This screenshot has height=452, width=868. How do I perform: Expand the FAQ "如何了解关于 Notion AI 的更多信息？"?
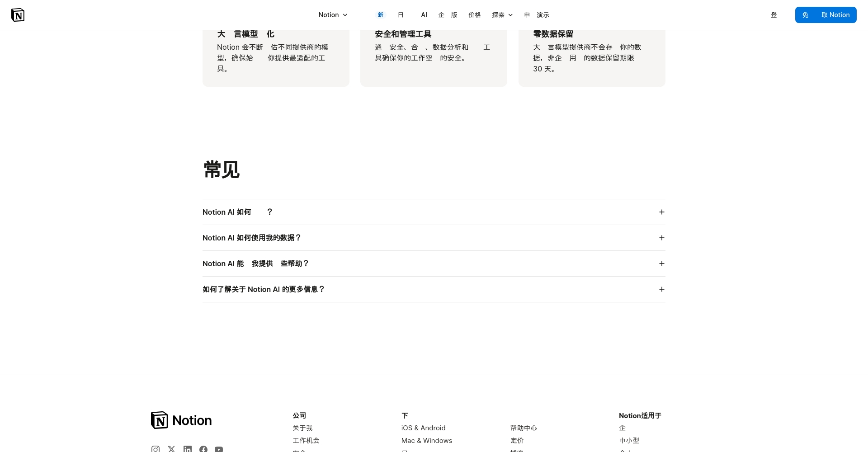(x=434, y=289)
